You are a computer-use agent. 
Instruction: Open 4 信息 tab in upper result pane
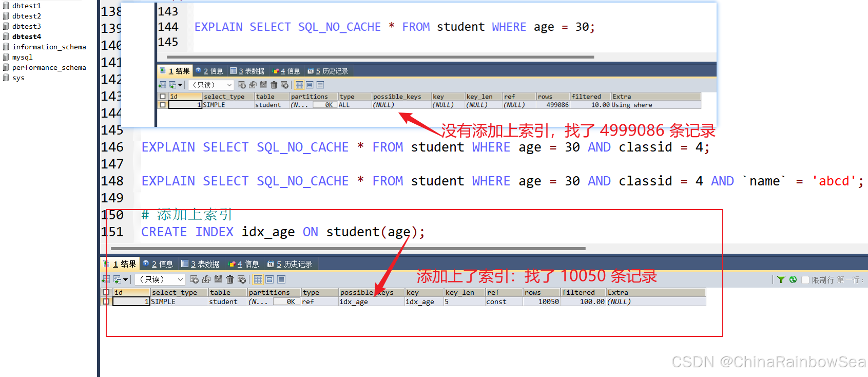[x=286, y=71]
